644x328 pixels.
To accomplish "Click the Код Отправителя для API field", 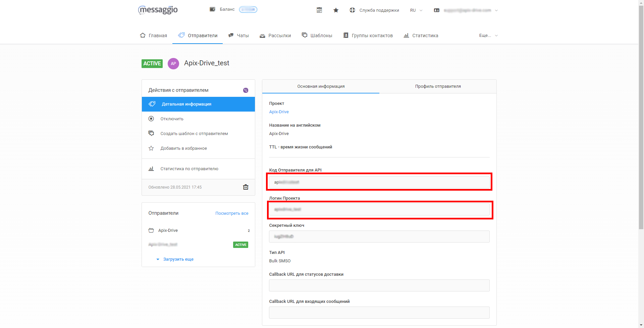I will [x=379, y=182].
